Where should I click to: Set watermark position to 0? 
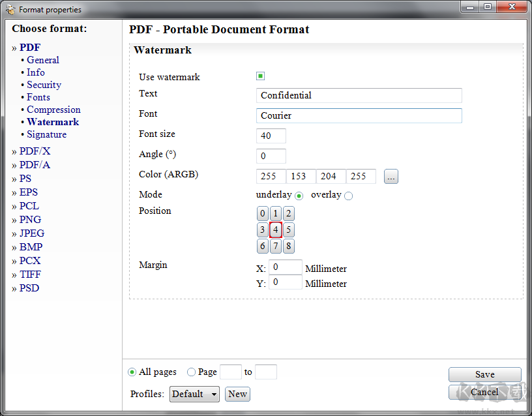tap(262, 213)
